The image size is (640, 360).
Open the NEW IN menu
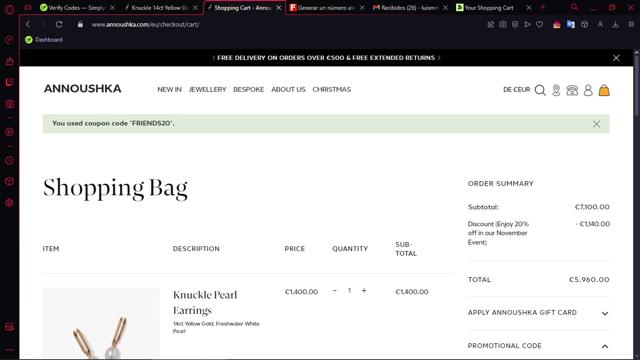[169, 89]
